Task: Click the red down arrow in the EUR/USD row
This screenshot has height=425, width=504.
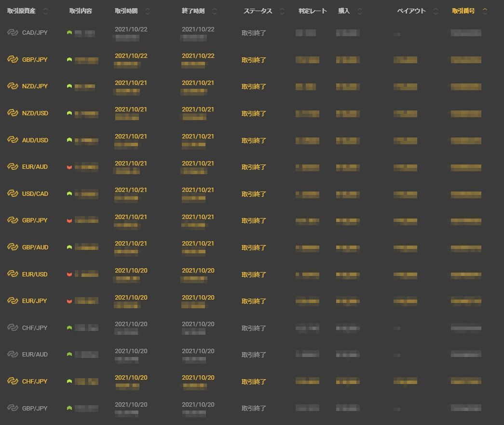Action: coord(69,274)
